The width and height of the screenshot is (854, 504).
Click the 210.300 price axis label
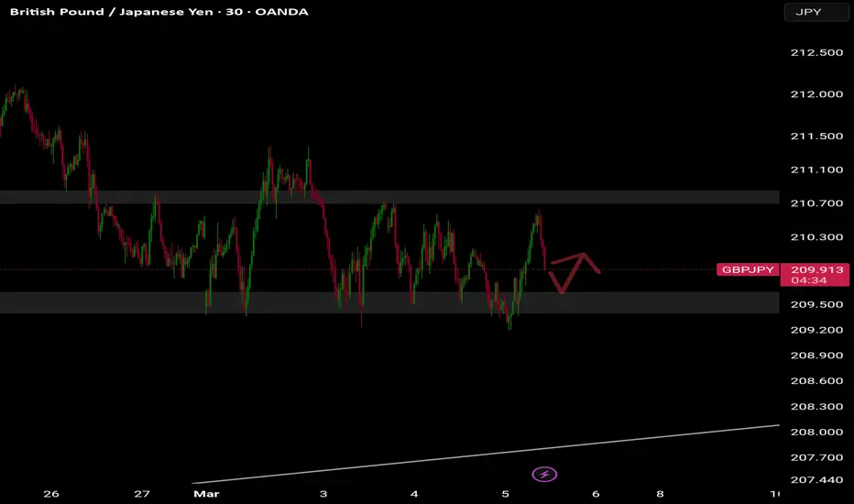pyautogui.click(x=816, y=237)
